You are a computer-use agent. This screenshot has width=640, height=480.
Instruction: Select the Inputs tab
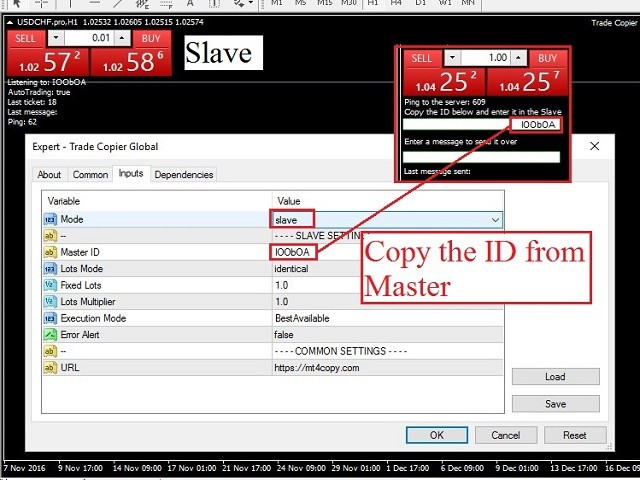coord(131,173)
